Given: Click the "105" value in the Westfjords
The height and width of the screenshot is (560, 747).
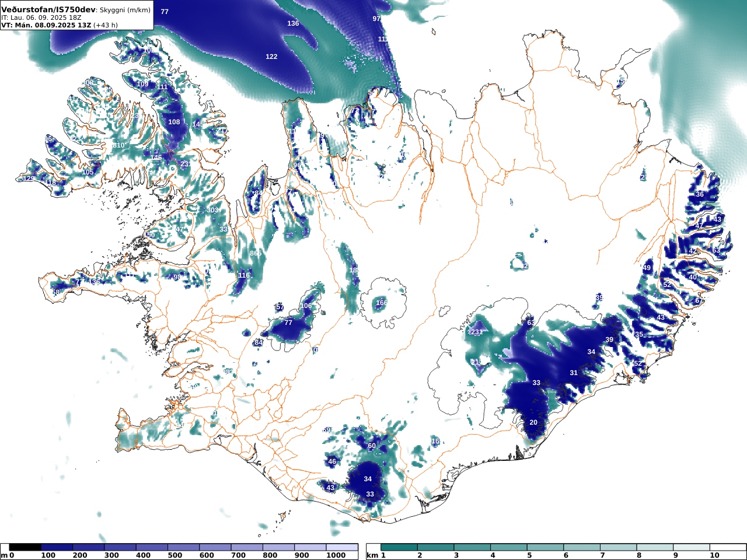Looking at the screenshot, I should pyautogui.click(x=88, y=172).
